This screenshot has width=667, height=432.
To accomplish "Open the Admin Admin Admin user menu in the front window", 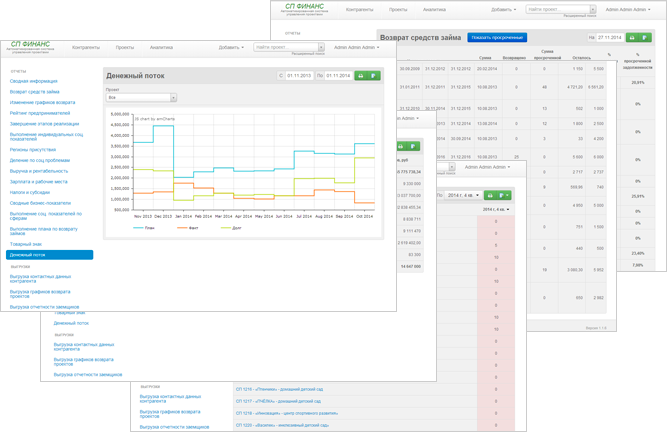I will [356, 47].
